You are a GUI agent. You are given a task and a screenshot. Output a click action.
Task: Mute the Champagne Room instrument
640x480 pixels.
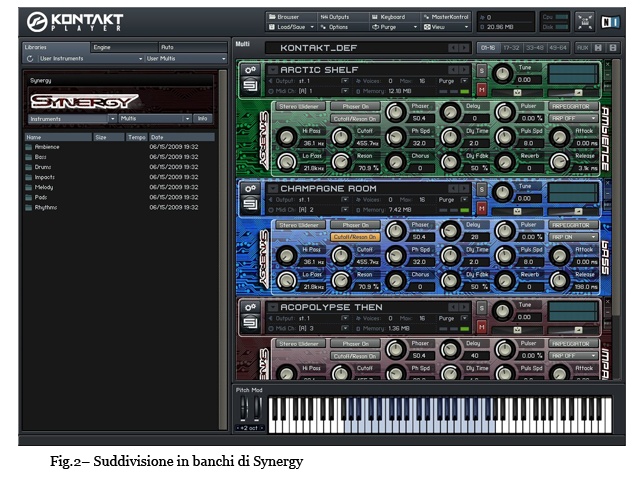point(482,208)
